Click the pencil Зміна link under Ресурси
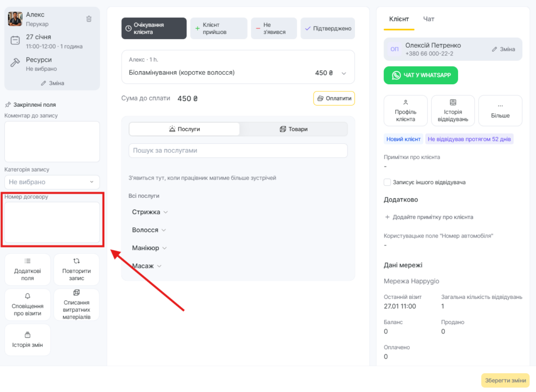 click(52, 83)
